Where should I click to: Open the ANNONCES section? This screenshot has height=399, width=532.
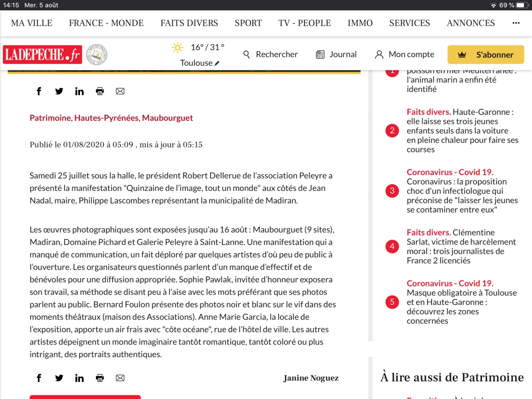(471, 23)
